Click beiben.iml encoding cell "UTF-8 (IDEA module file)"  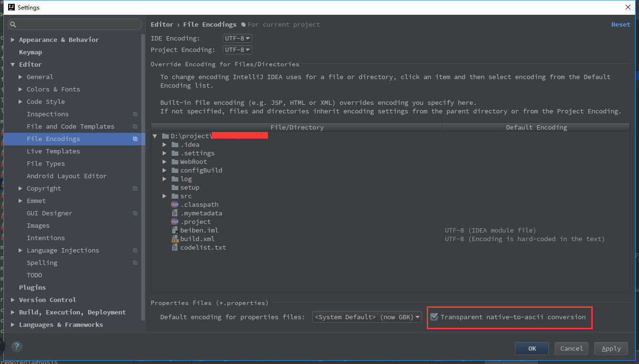click(x=490, y=231)
